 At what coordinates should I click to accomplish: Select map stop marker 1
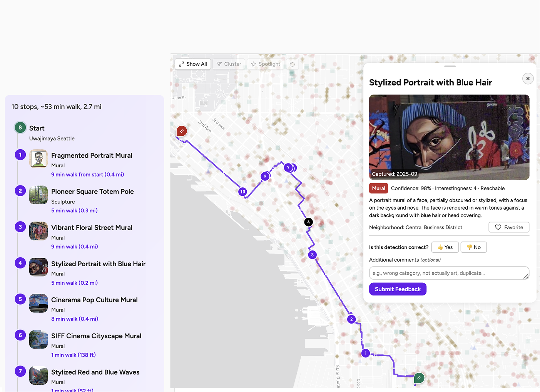[x=366, y=353]
